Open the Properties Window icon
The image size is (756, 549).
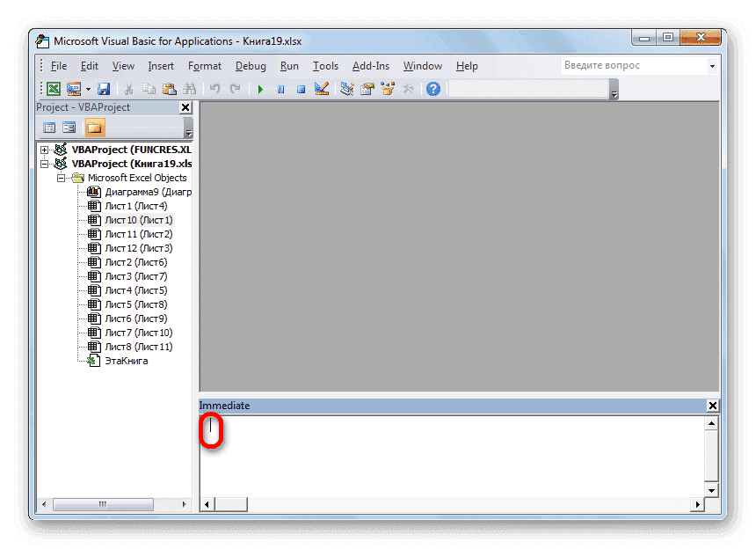coord(367,88)
